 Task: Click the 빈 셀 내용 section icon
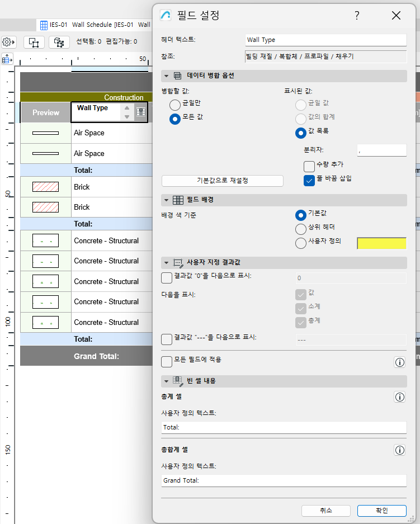pyautogui.click(x=178, y=381)
